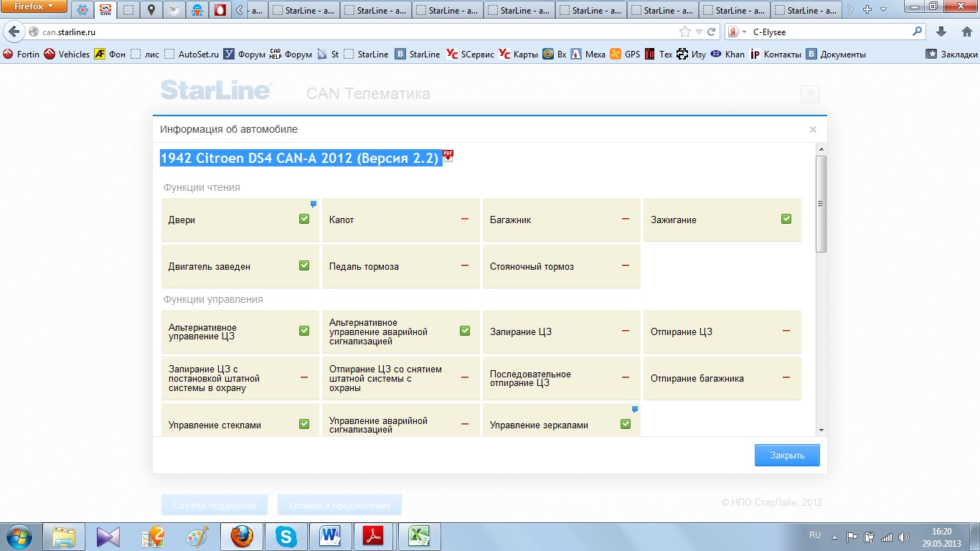The width and height of the screenshot is (980, 551).
Task: Open the Закладки bookmarks menu
Action: pos(951,54)
